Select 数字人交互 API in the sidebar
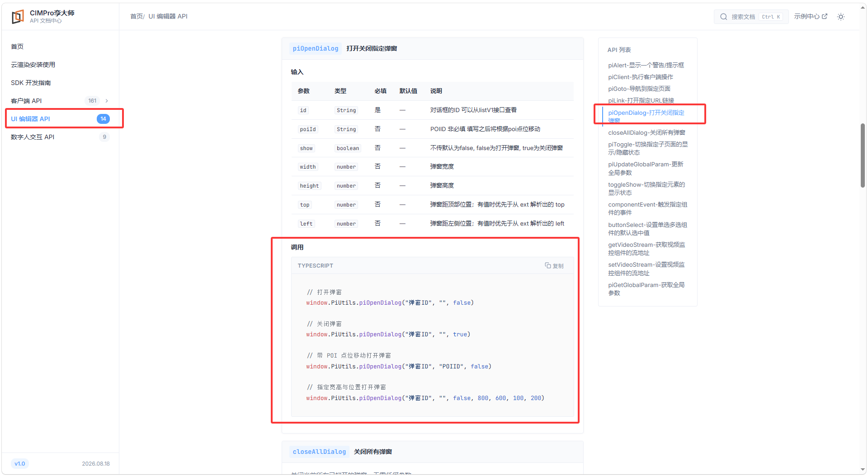 (60, 137)
